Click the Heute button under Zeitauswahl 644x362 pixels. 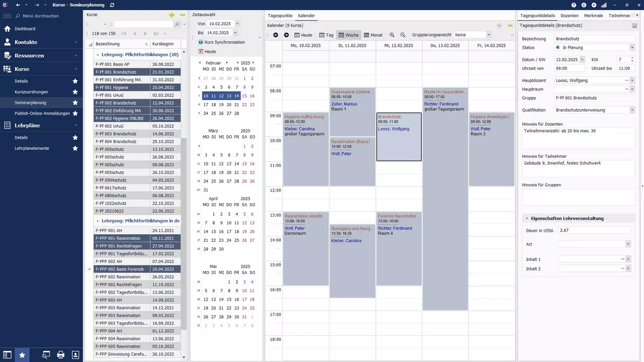pyautogui.click(x=207, y=51)
